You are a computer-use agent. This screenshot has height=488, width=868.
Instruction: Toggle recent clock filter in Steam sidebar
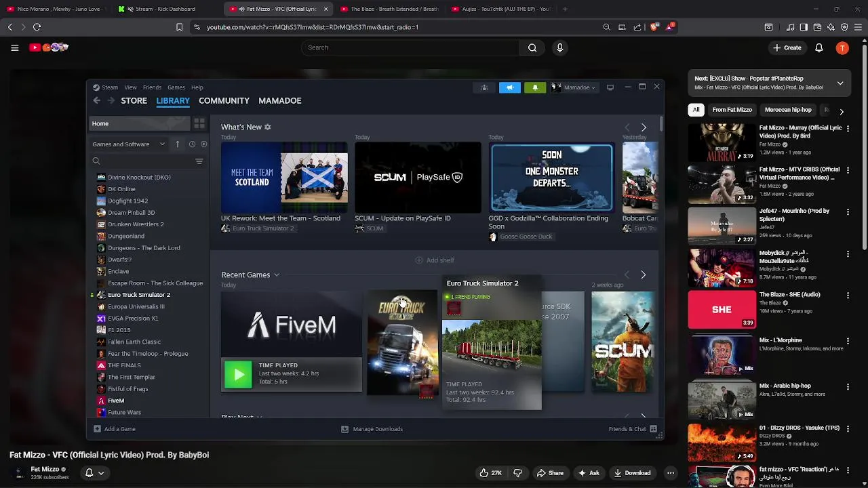(x=192, y=144)
